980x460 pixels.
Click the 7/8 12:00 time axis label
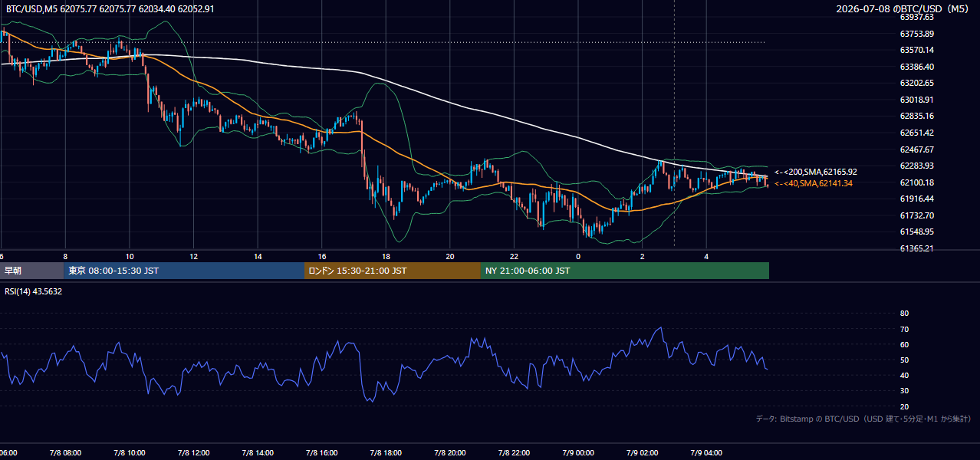click(x=194, y=453)
